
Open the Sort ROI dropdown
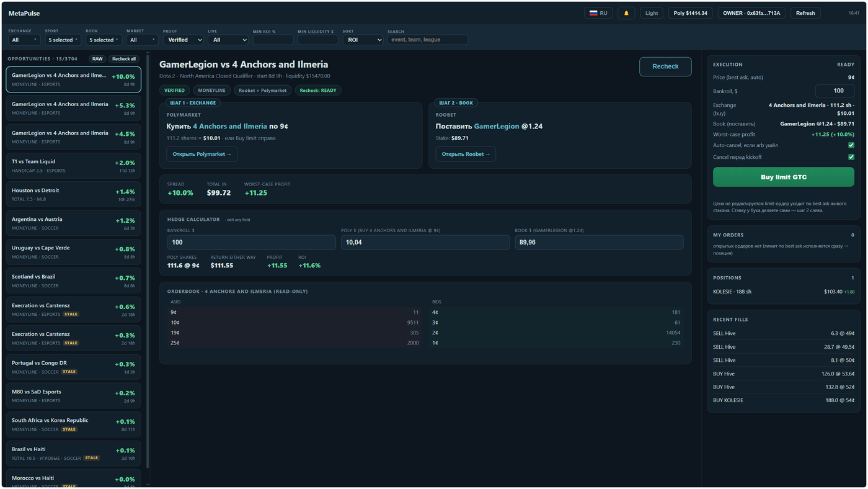363,40
